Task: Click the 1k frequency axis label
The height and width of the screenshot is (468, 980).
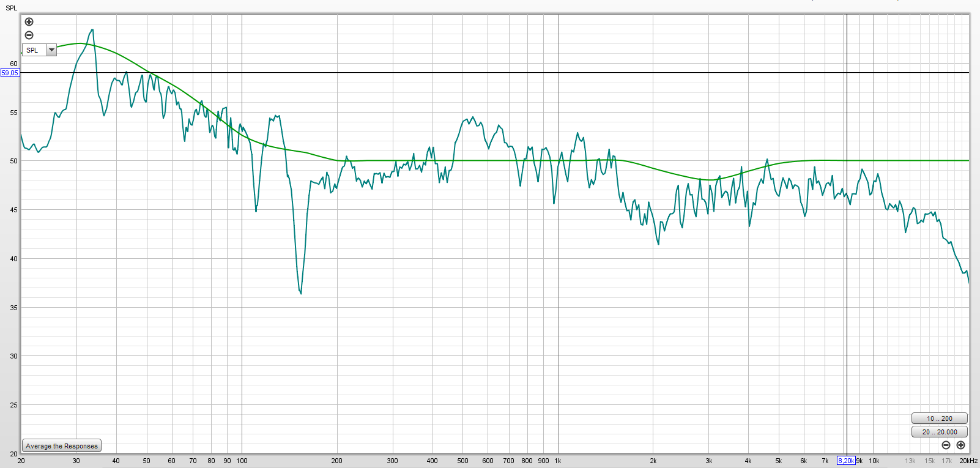Action: [x=558, y=461]
